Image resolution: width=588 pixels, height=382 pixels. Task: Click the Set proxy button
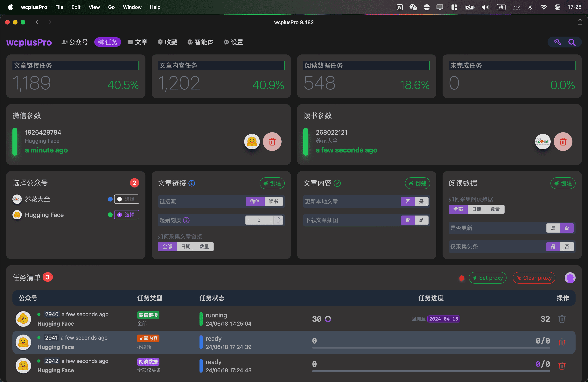488,278
